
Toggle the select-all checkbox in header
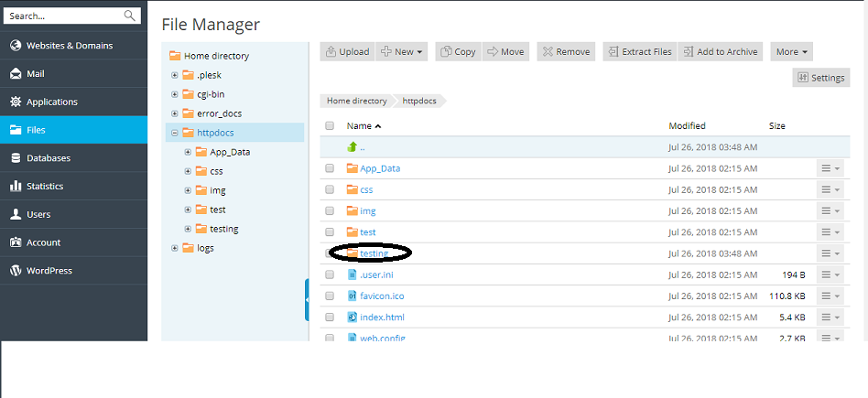pyautogui.click(x=330, y=126)
